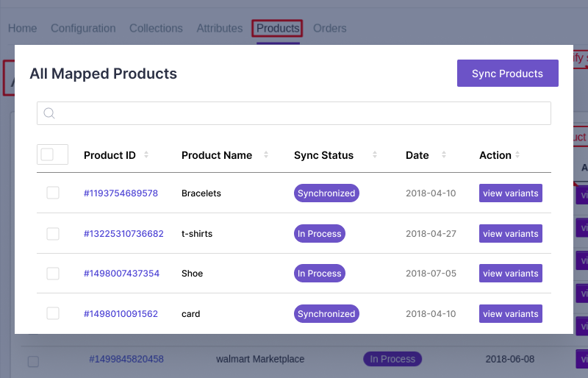Screen dimensions: 588x378
Task: Sort by Product Name column arrows
Action: pos(265,155)
